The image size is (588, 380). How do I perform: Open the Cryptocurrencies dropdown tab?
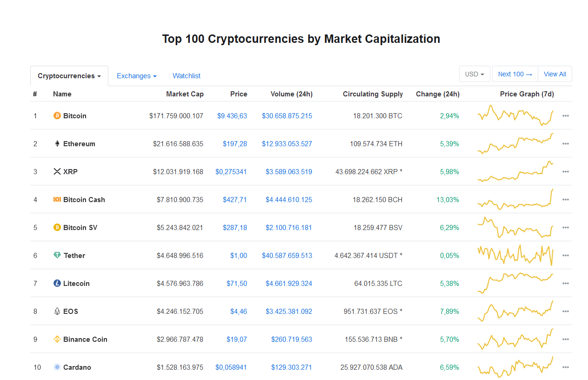click(x=69, y=76)
